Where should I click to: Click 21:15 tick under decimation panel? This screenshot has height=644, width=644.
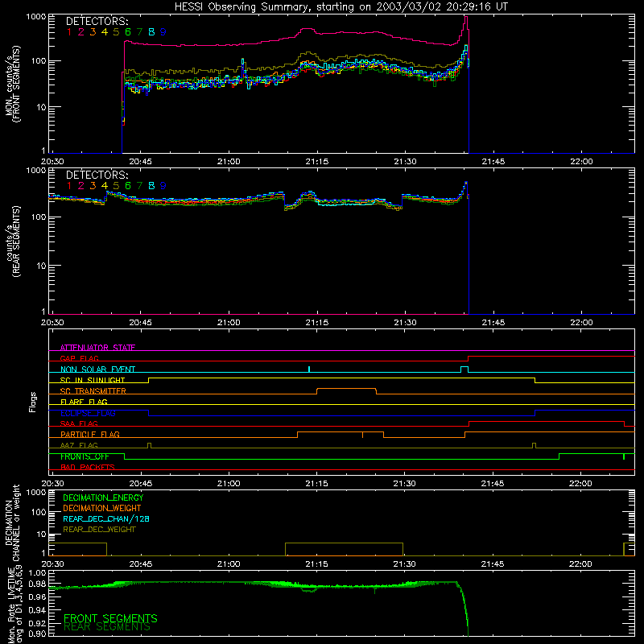point(316,564)
